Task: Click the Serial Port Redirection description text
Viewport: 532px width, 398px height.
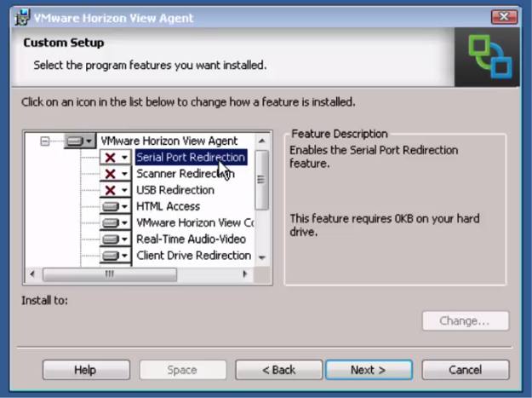Action: click(x=374, y=157)
